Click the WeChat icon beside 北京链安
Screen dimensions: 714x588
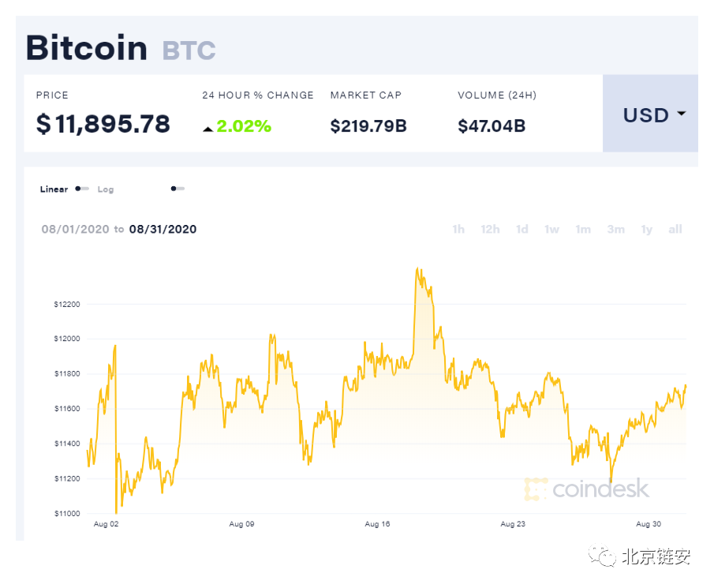(602, 556)
